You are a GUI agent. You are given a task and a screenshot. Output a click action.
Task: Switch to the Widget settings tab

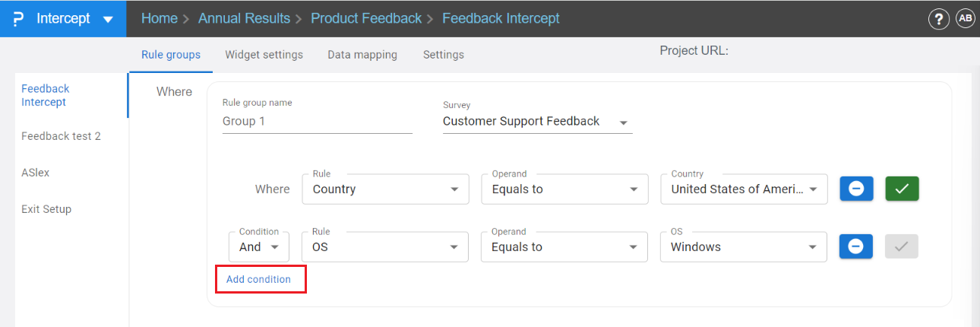pyautogui.click(x=264, y=55)
